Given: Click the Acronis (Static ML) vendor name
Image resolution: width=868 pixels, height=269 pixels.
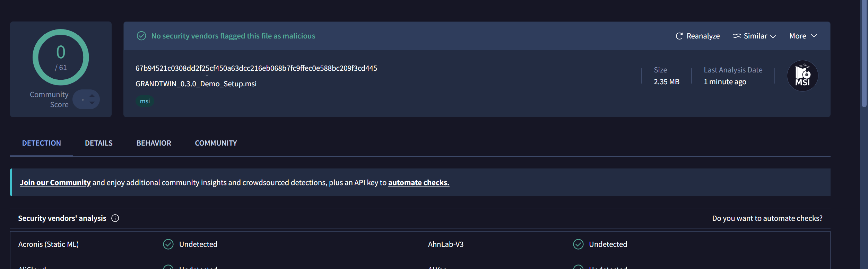Looking at the screenshot, I should [49, 244].
